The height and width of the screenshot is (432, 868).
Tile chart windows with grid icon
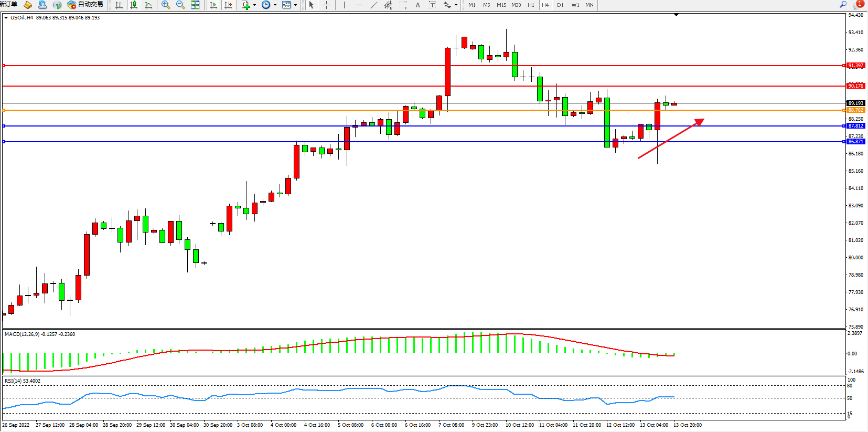tap(195, 5)
